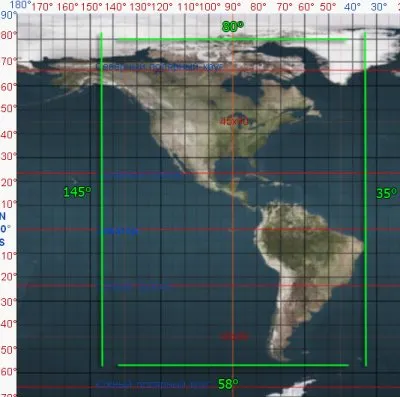The height and width of the screenshot is (397, 400).
Task: Click the 30° south latitude label on left axis
Action: point(9,302)
